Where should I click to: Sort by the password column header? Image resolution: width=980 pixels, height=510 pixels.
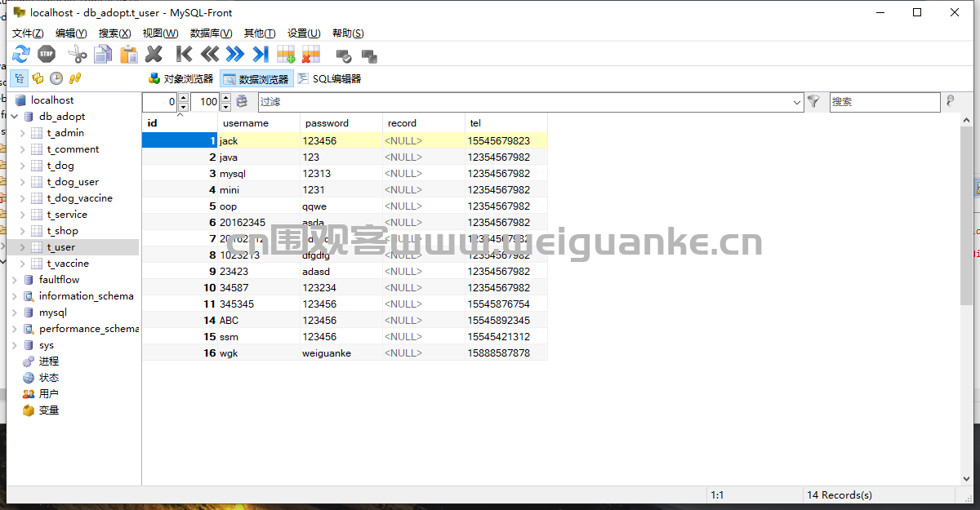pos(341,123)
